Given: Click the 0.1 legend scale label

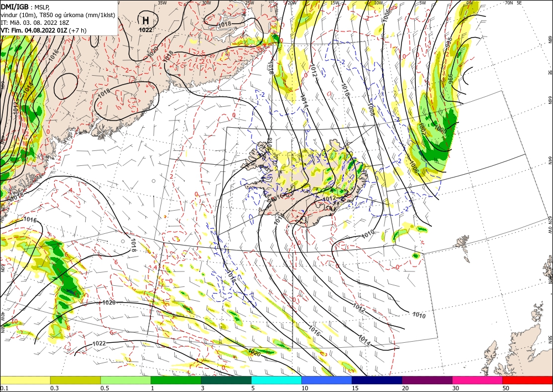Looking at the screenshot, I should [x=3, y=388].
